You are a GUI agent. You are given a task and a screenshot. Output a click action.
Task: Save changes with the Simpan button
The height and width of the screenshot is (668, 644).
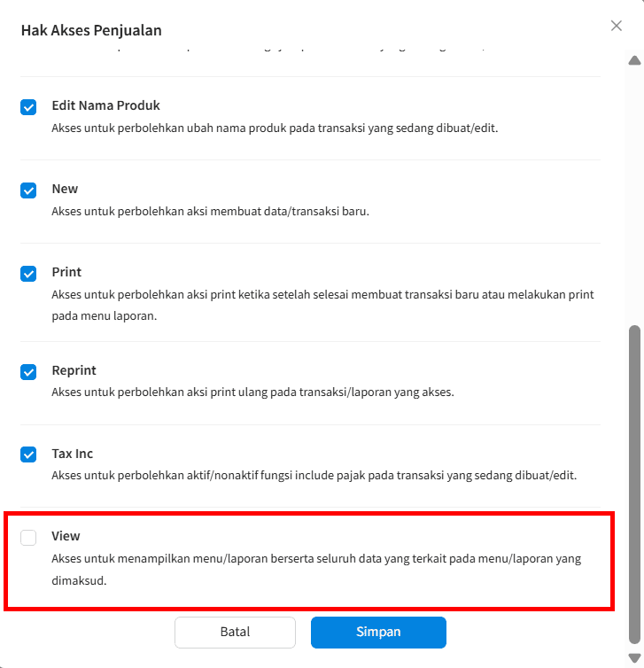click(378, 633)
